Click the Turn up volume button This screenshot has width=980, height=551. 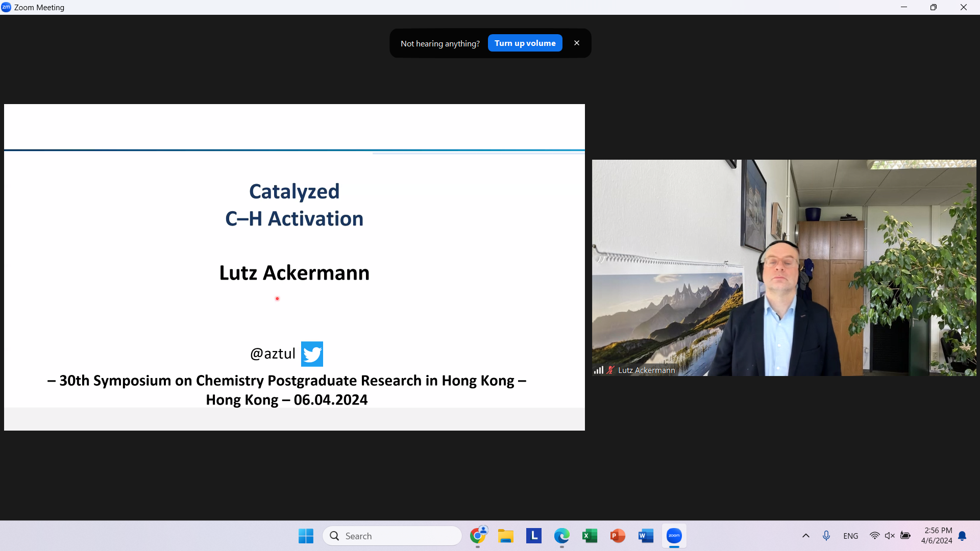point(525,43)
